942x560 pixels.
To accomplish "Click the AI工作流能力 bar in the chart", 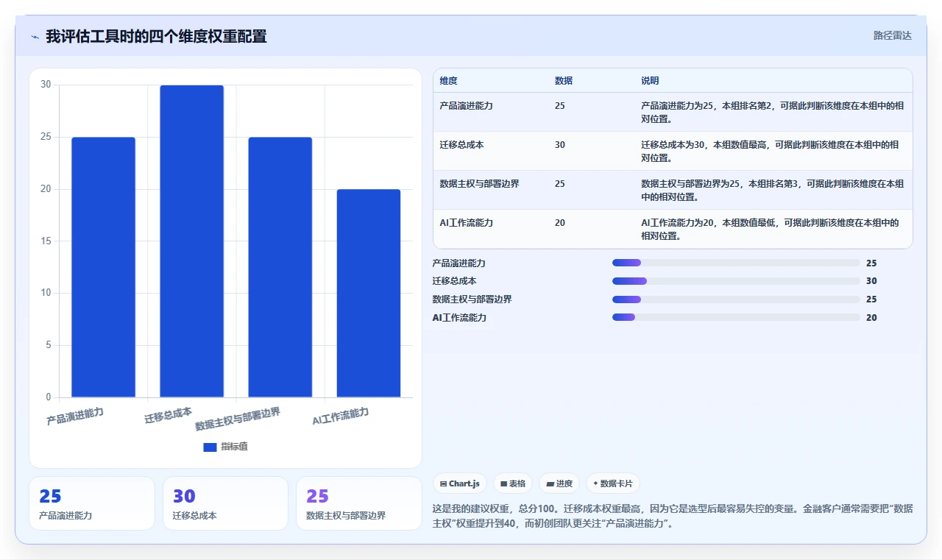I will coord(369,294).
